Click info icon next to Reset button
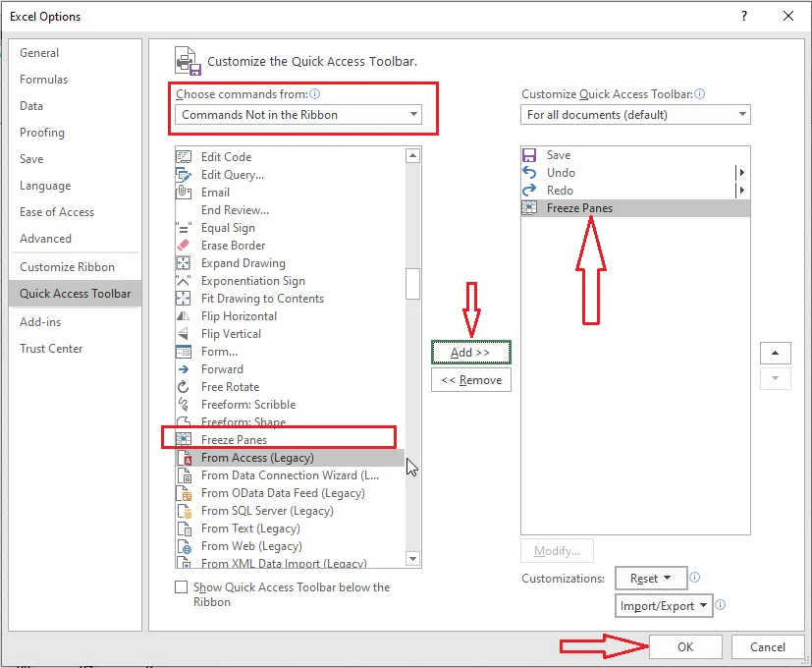The height and width of the screenshot is (668, 812). pos(695,578)
